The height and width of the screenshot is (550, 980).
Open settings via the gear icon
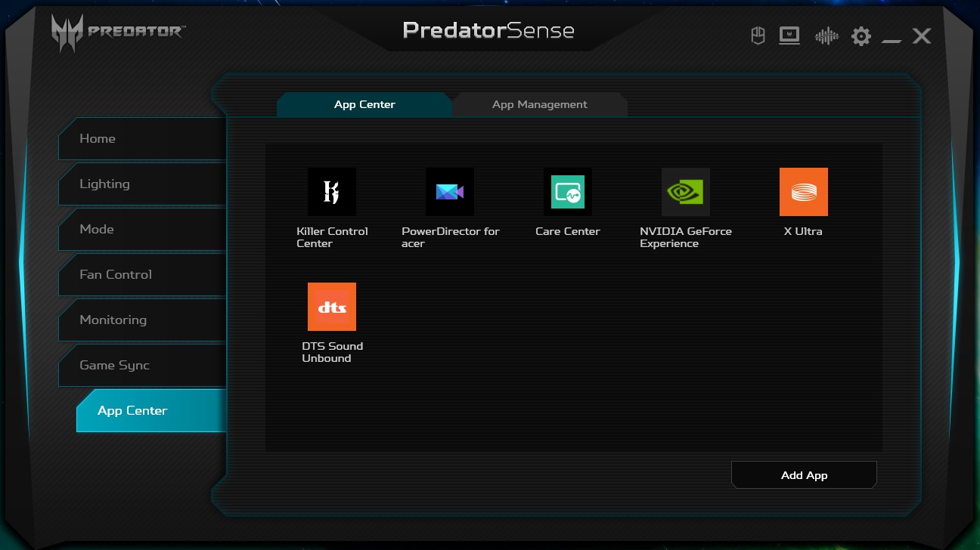[861, 36]
